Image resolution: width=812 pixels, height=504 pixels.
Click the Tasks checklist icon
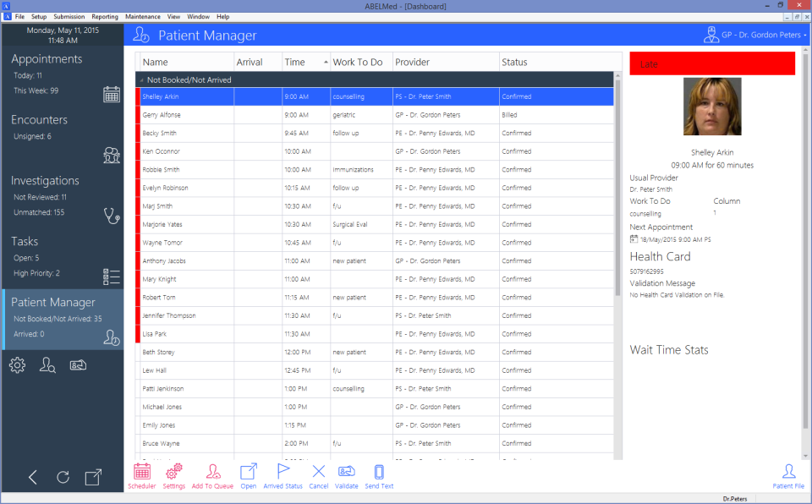click(x=111, y=277)
